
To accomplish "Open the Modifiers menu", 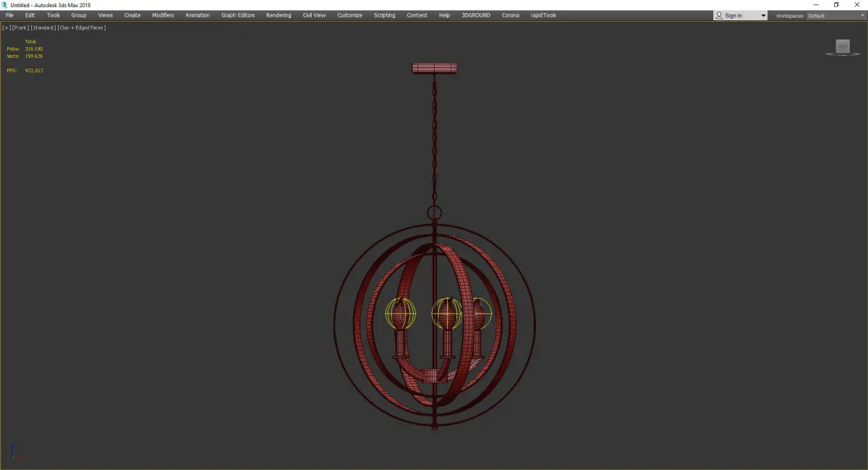I will click(x=163, y=15).
